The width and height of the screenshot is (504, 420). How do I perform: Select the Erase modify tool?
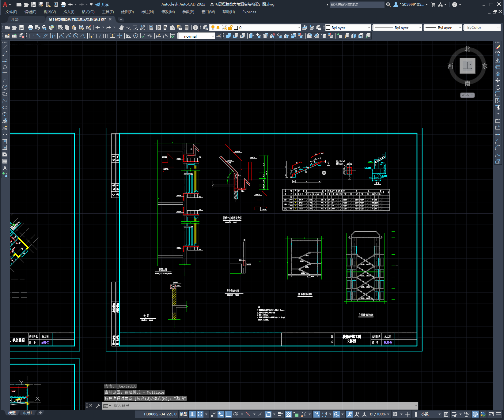[x=498, y=47]
